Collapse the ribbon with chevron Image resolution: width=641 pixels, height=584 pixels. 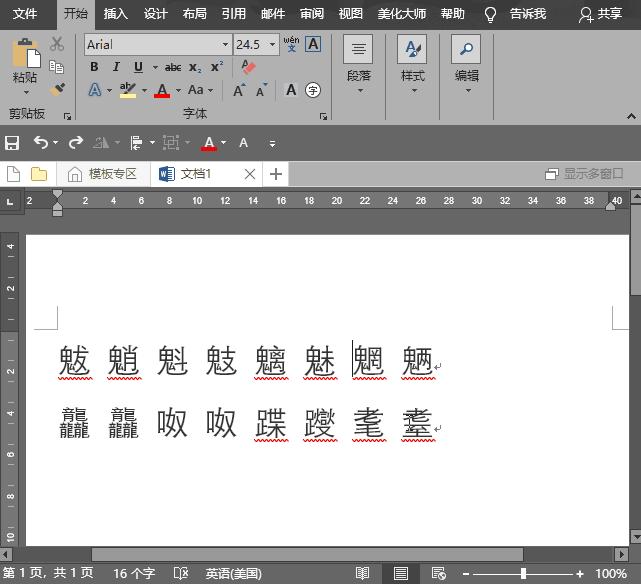click(631, 116)
